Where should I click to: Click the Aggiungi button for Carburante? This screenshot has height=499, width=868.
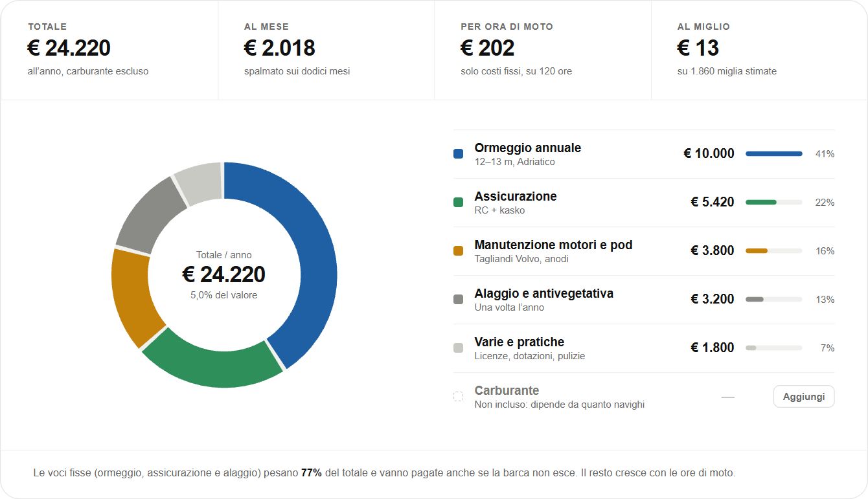click(804, 397)
